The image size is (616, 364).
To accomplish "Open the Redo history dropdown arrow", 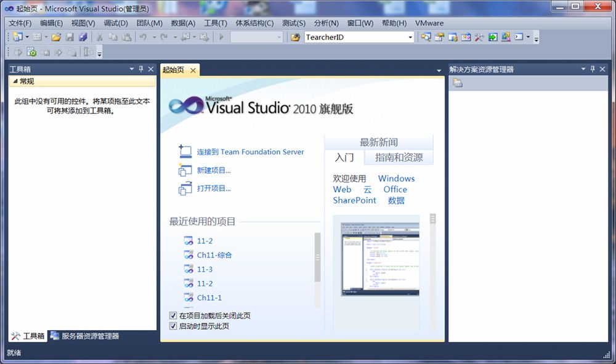I will click(175, 38).
